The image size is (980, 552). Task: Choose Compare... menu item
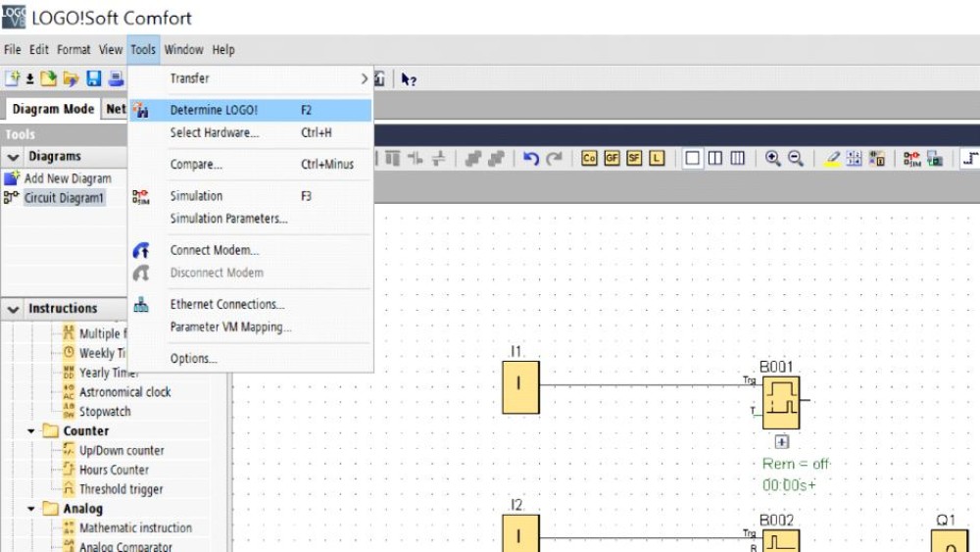[x=251, y=165]
